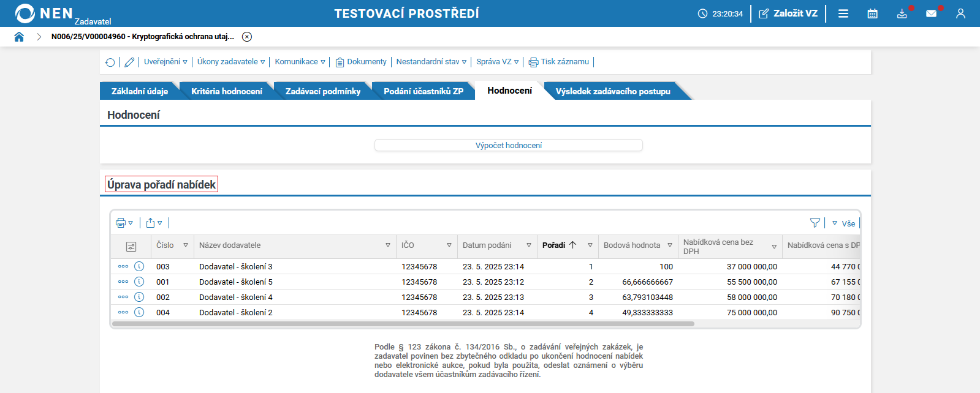Open the messages envelope icon
Screen dimensions: 980x393
point(932,13)
